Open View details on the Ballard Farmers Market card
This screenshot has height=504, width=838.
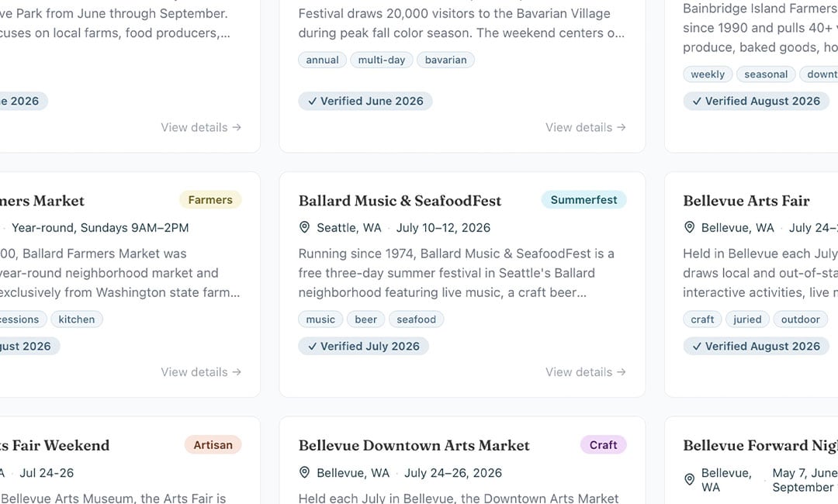(x=201, y=372)
